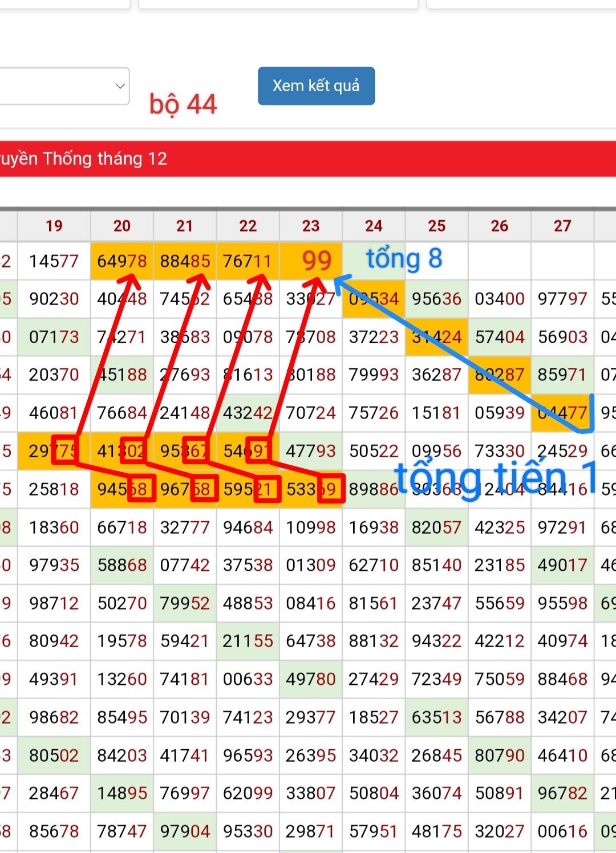Screen dimensions: 616x853
Task: Click cell 98712
Action: click(x=54, y=603)
